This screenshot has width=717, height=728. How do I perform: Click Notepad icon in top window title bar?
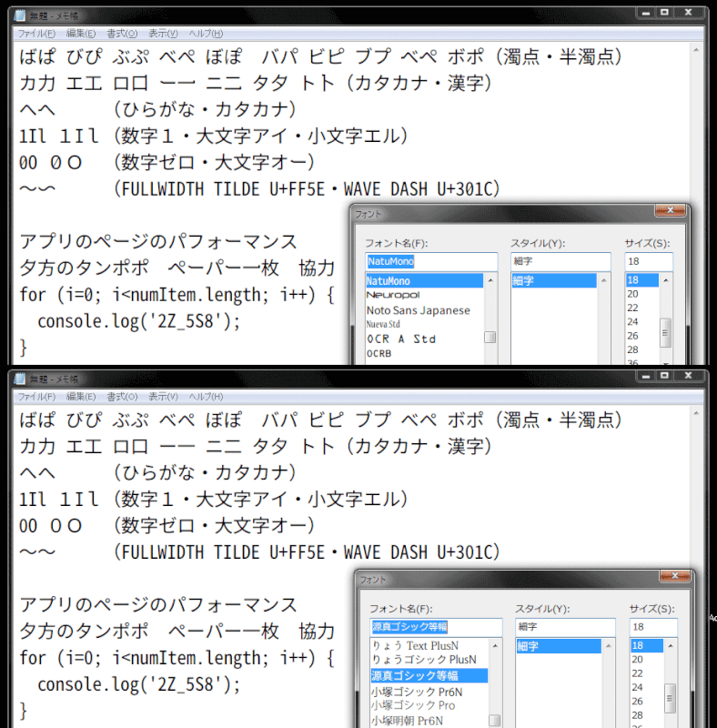[19, 15]
